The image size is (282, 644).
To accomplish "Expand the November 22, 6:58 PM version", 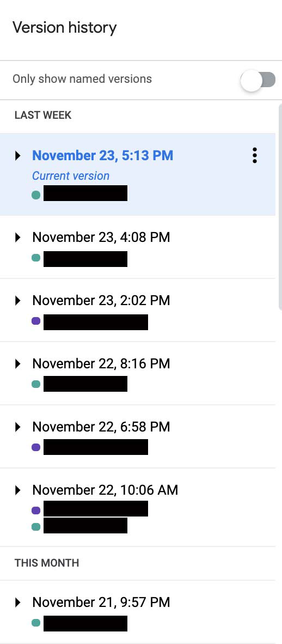I will [x=17, y=427].
